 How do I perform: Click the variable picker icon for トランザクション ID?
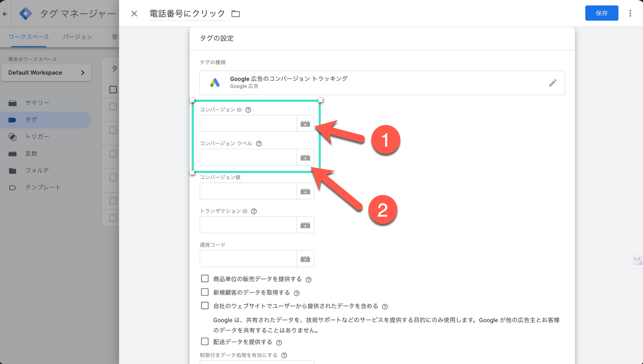(305, 225)
